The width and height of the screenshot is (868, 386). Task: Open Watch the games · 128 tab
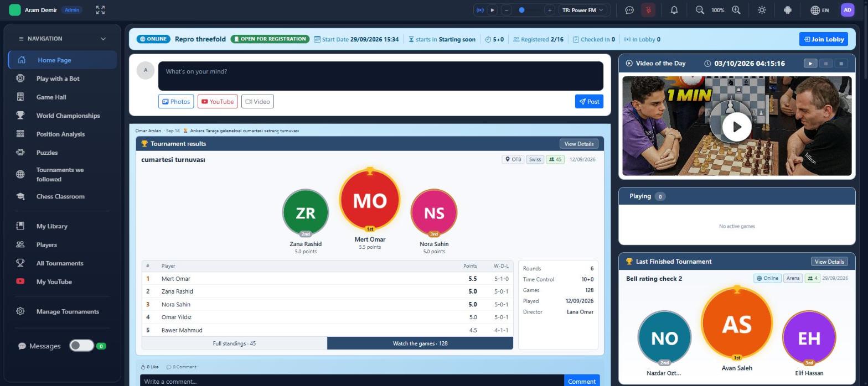tap(420, 343)
